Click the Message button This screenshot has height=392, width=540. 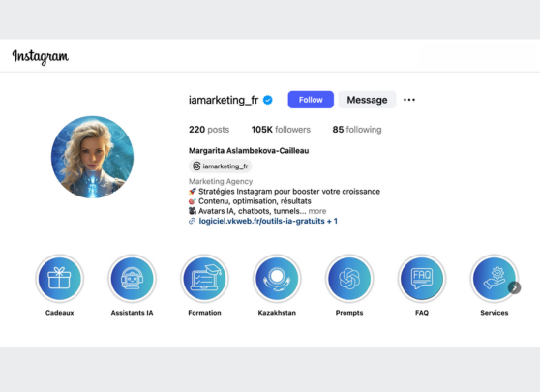(367, 100)
